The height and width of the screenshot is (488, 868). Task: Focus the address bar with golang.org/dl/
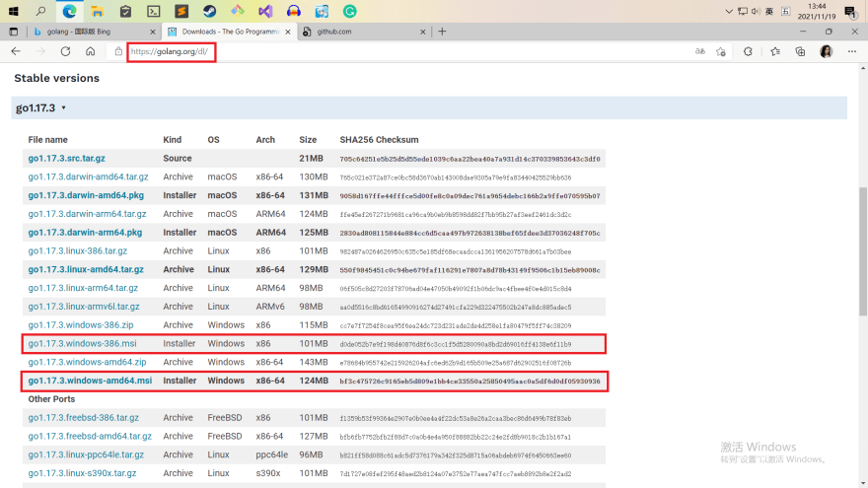171,51
